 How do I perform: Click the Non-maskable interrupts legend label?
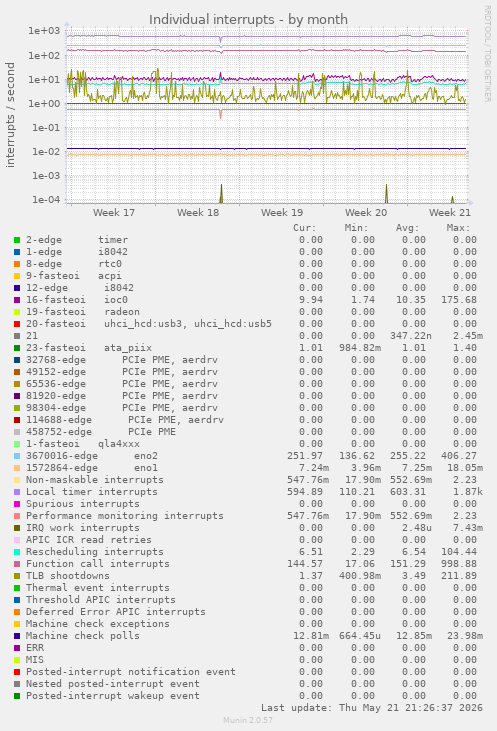95,480
